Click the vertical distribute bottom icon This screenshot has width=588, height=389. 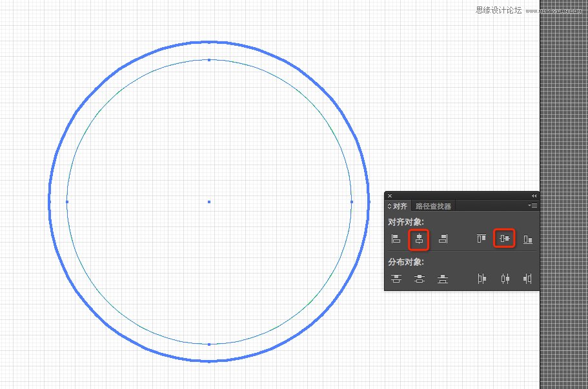pos(443,279)
